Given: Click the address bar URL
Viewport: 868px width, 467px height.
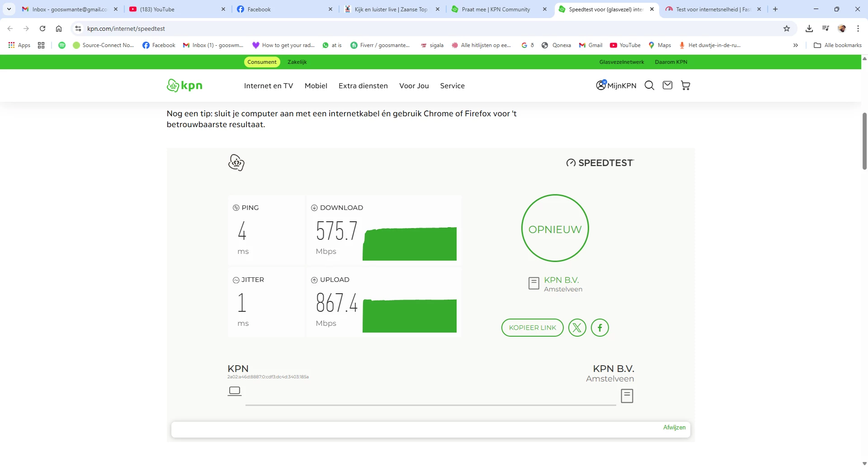Looking at the screenshot, I should pos(126,29).
